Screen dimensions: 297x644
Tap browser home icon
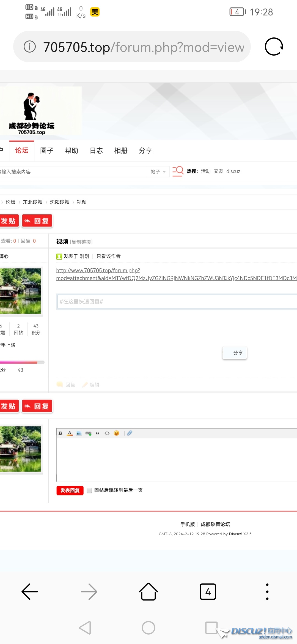point(148,592)
